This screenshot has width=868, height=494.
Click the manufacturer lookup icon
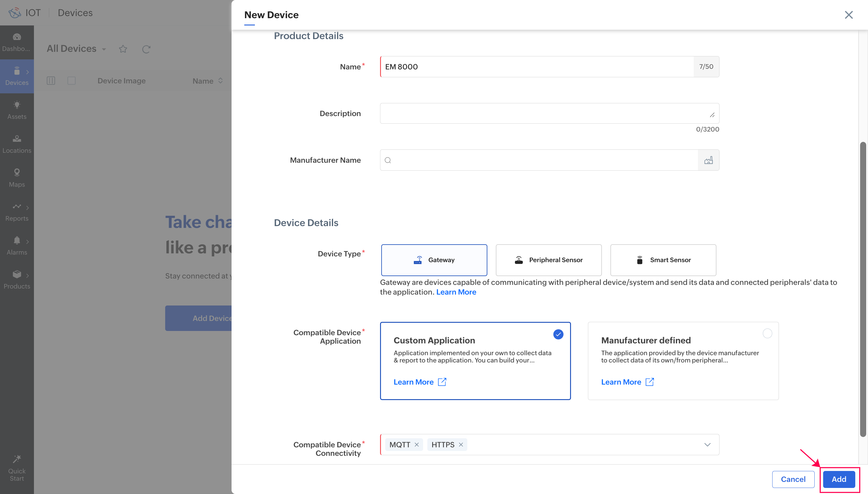tap(708, 160)
